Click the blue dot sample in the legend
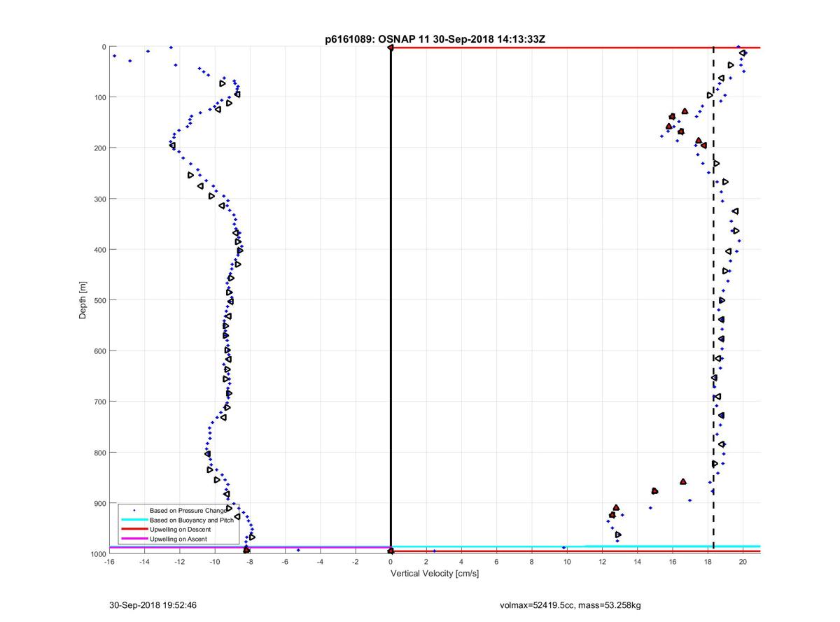Screen dimensions: 840x622 pyautogui.click(x=134, y=511)
